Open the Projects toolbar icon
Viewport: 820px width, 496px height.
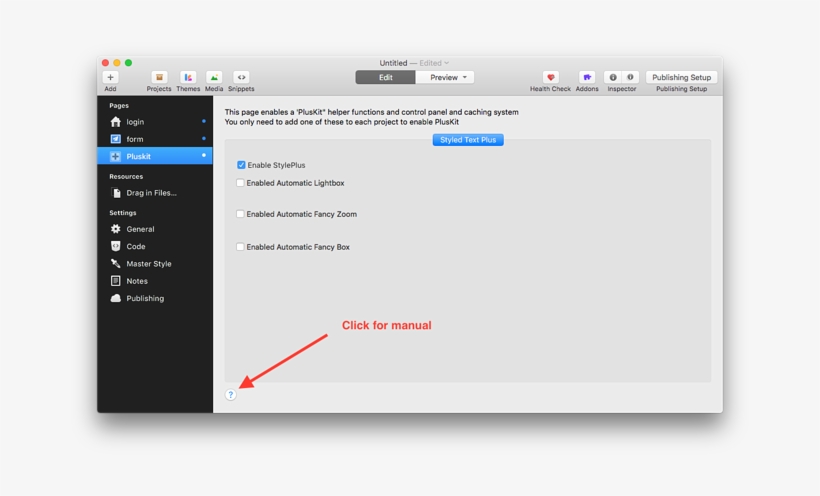tap(159, 77)
